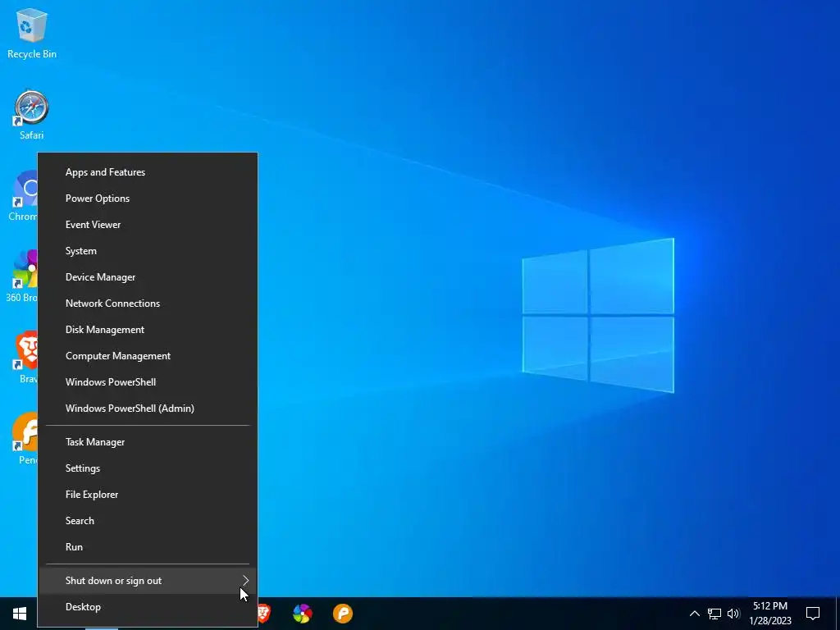Expand Shut down or sign out submenu
Viewport: 840px width, 630px height.
148,581
